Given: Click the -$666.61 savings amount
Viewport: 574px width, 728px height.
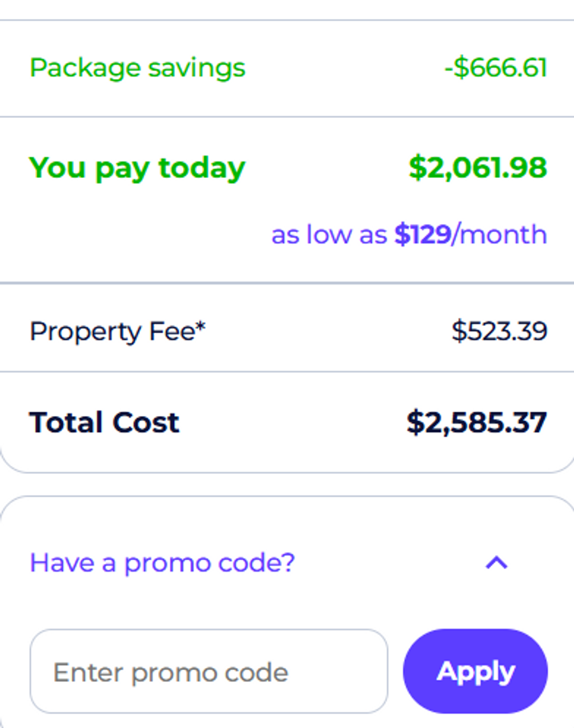Looking at the screenshot, I should coord(496,68).
